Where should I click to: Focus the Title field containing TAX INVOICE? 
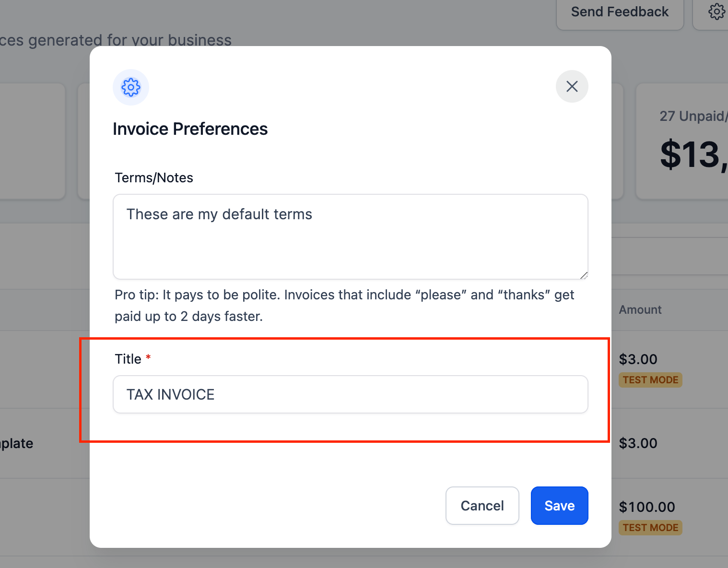[x=350, y=394]
